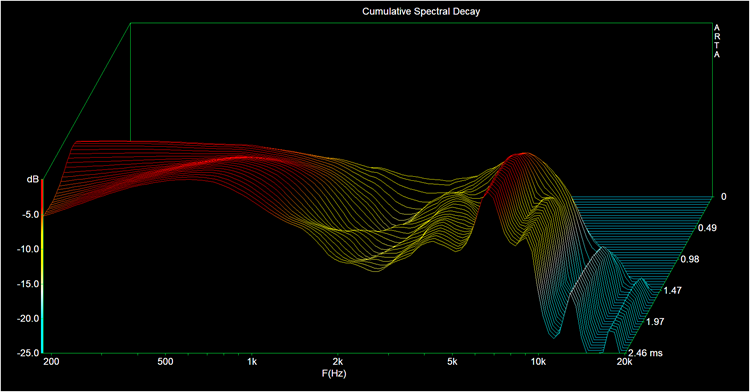Click the 'F(Hz)' axis title
Screen dimensions: 750x392
[x=334, y=373]
